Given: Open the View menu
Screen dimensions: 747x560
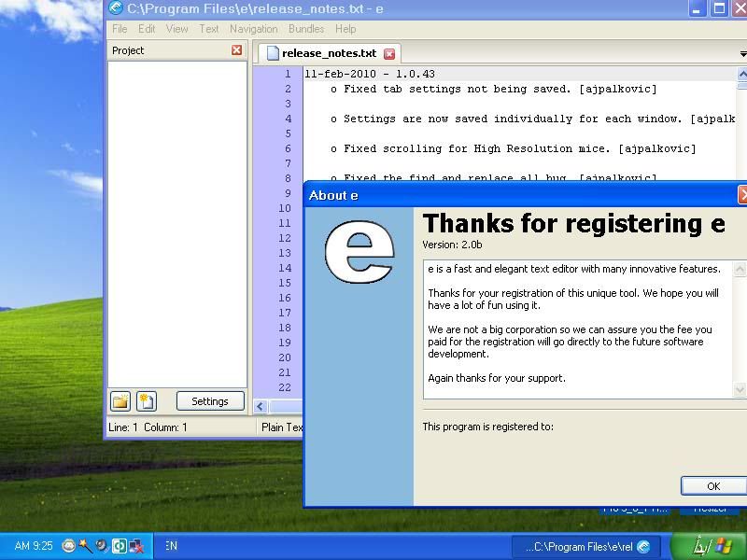Looking at the screenshot, I should tap(177, 29).
